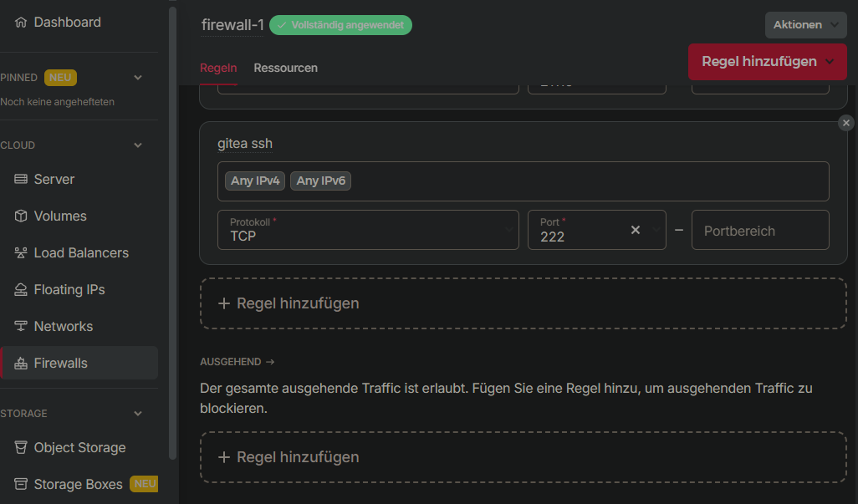Screen dimensions: 858x504
Task: Remove the gitea ssh rule
Action: [846, 123]
